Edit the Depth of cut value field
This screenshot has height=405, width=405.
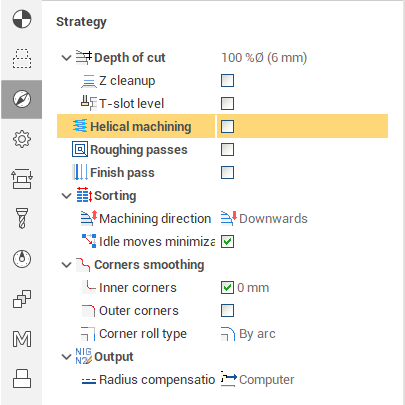pos(264,58)
